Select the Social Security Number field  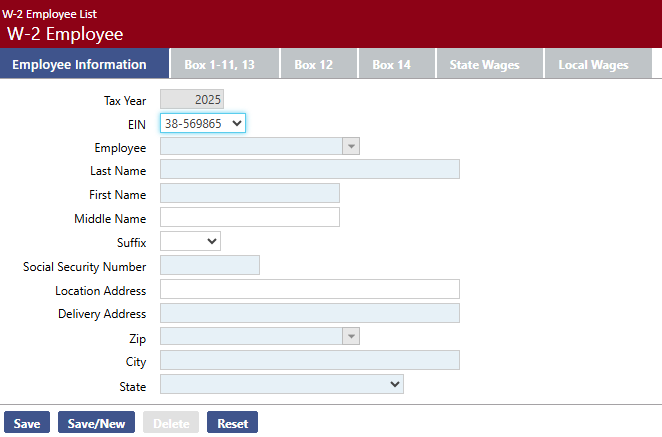pos(209,266)
